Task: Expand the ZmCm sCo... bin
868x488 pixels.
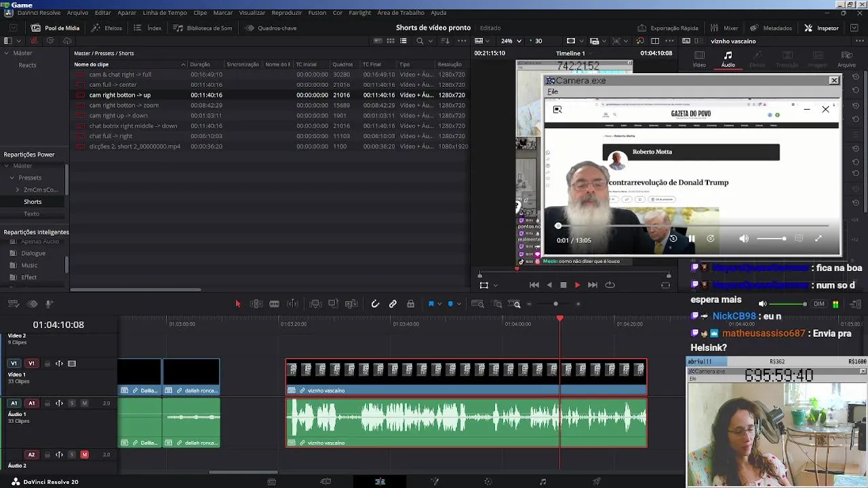Action: [x=18, y=190]
